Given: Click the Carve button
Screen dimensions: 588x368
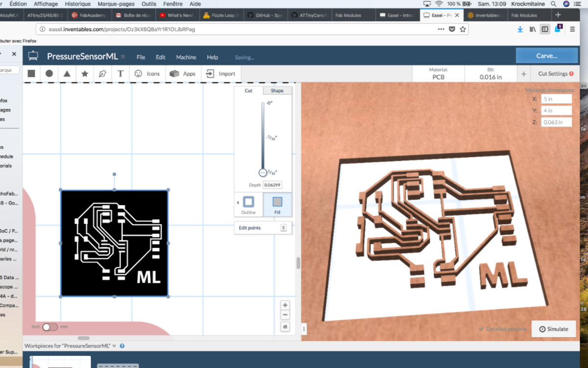Looking at the screenshot, I should 546,55.
